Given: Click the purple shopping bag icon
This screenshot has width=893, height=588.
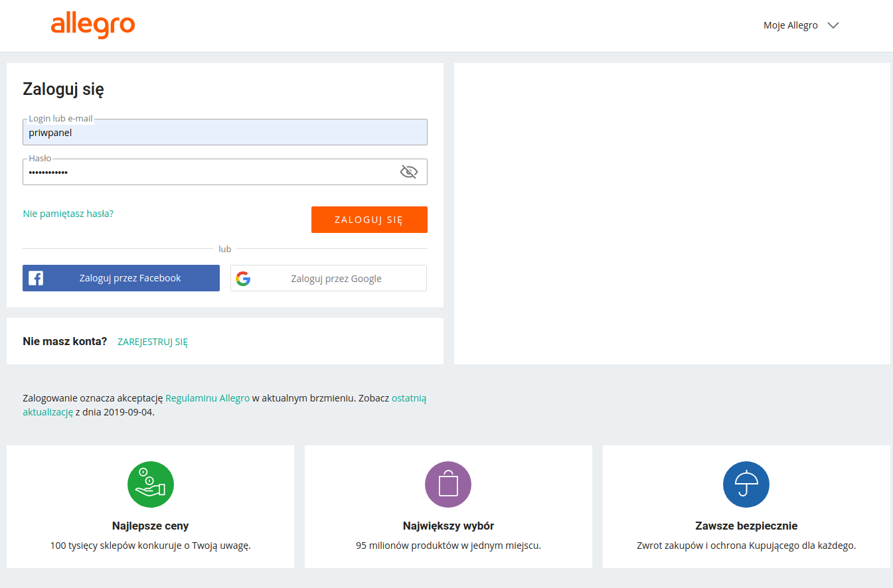Looking at the screenshot, I should click(448, 484).
